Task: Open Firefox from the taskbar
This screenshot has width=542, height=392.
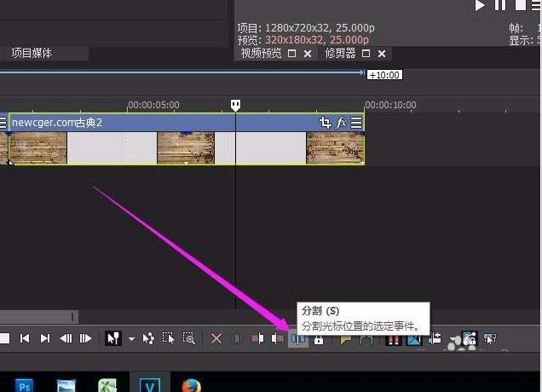Action: (191, 385)
